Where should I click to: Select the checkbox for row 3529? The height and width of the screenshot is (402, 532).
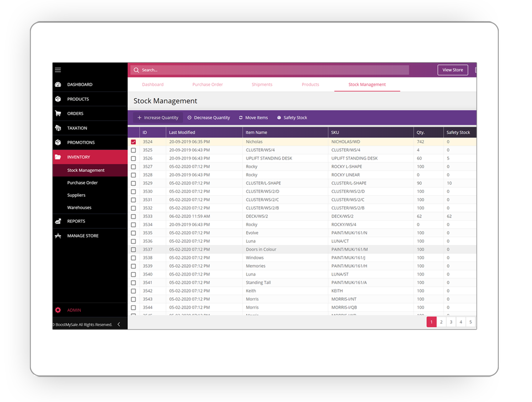point(134,184)
